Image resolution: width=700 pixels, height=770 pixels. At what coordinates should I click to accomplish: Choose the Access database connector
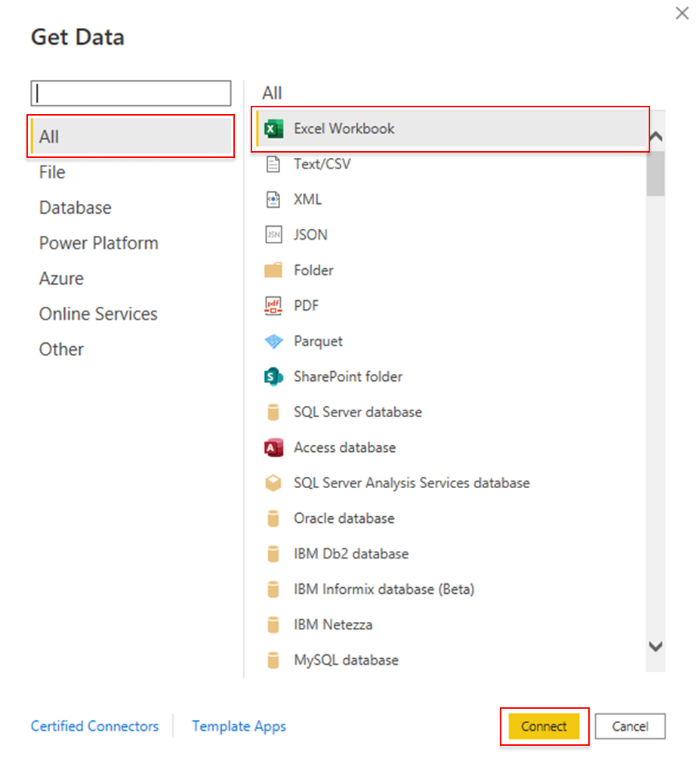tap(344, 447)
